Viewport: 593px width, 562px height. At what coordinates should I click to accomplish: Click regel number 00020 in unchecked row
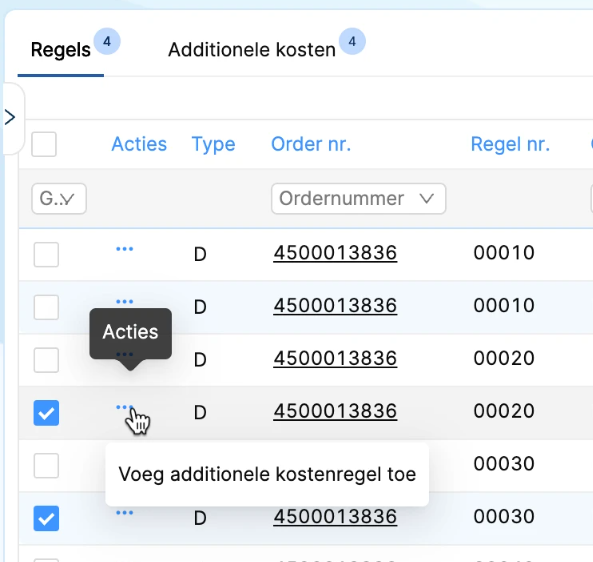tap(504, 358)
